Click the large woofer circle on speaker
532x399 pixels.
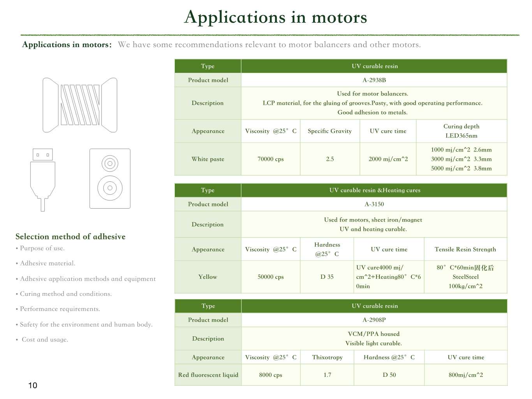(110, 188)
